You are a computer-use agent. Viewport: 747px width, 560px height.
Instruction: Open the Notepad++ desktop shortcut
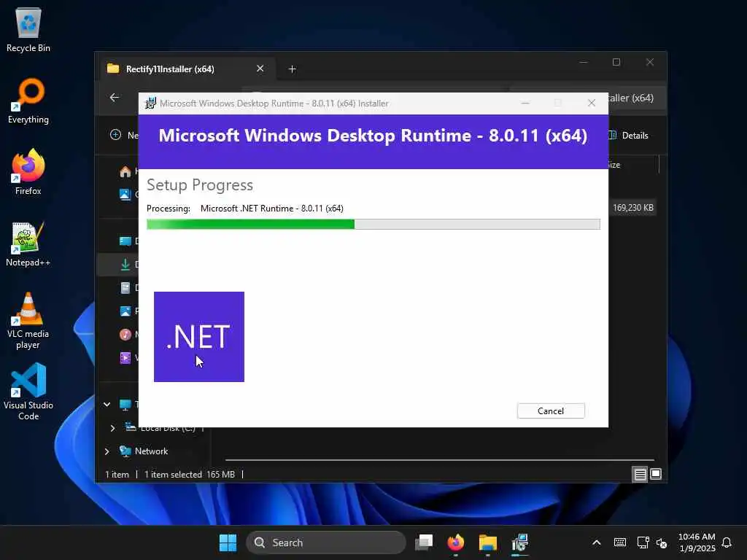[x=28, y=244]
